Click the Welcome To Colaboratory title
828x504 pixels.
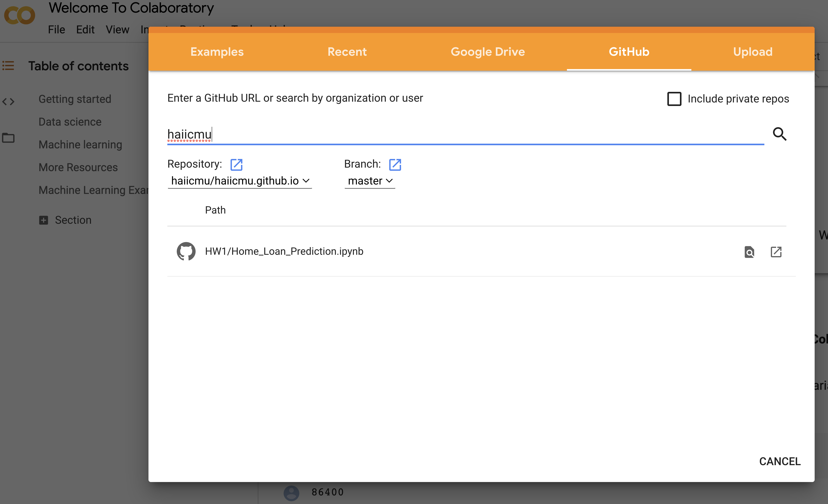click(x=131, y=8)
